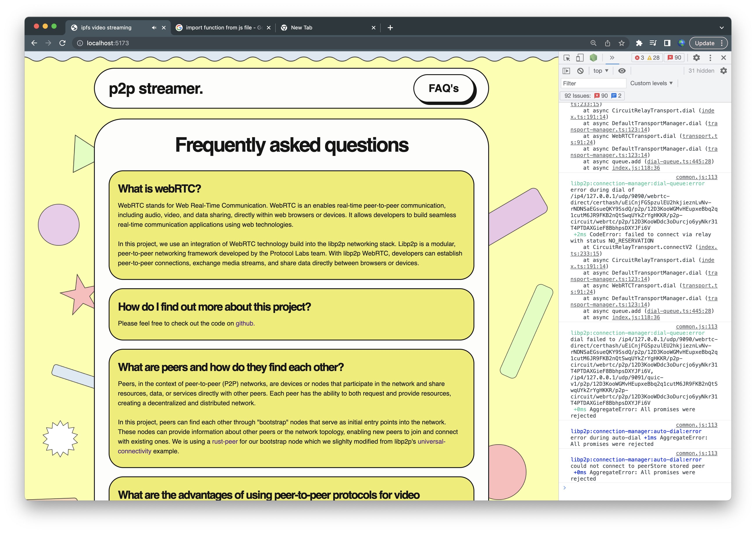Image resolution: width=756 pixels, height=533 pixels.
Task: Switch to the New Tab tab
Action: pos(328,28)
